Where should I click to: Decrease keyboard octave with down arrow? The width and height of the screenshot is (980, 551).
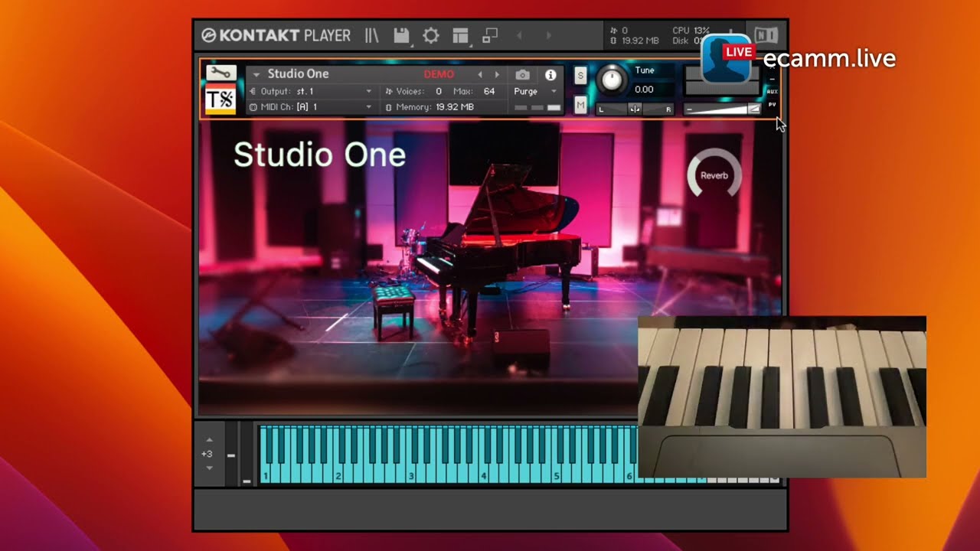208,468
